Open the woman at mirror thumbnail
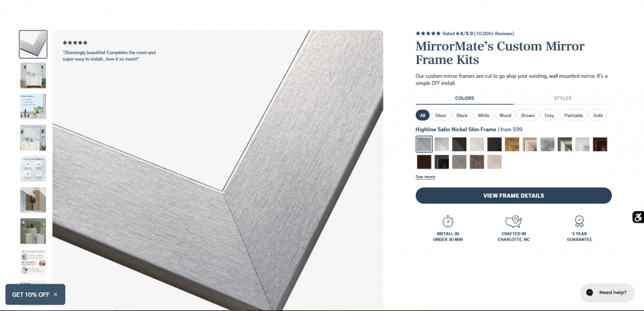 34,231
